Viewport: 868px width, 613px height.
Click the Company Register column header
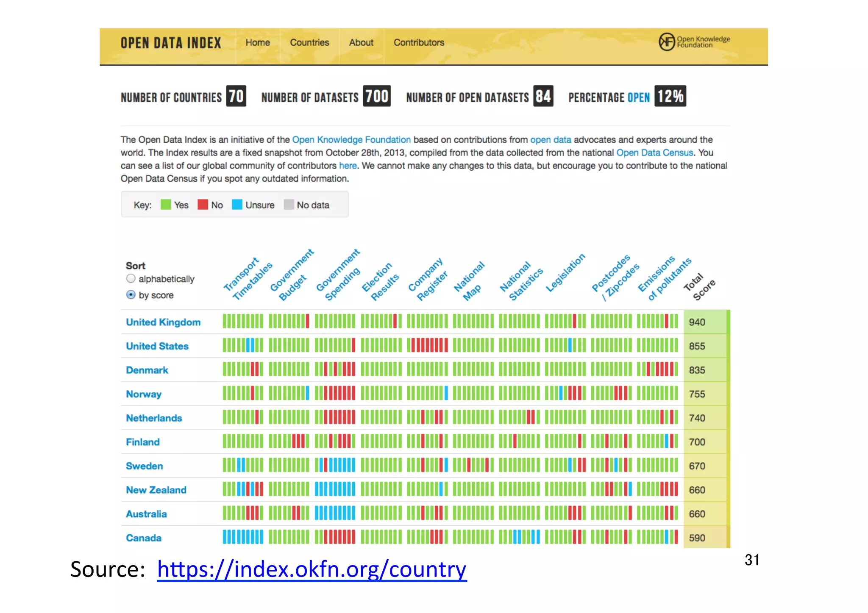click(427, 279)
